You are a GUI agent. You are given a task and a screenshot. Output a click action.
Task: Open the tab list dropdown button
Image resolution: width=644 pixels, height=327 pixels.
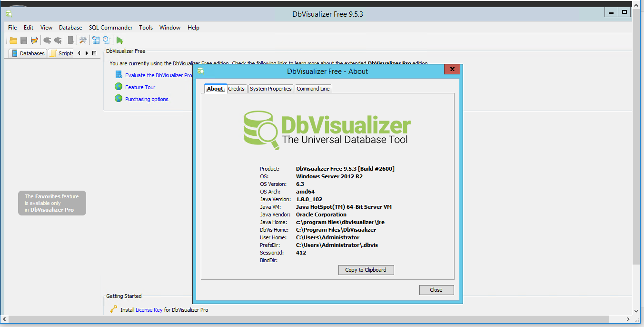(94, 53)
